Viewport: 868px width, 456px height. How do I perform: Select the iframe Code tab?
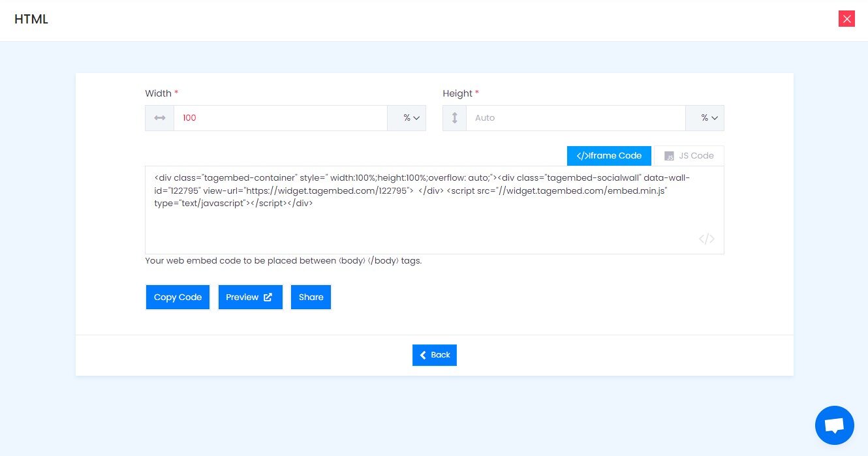(609, 156)
